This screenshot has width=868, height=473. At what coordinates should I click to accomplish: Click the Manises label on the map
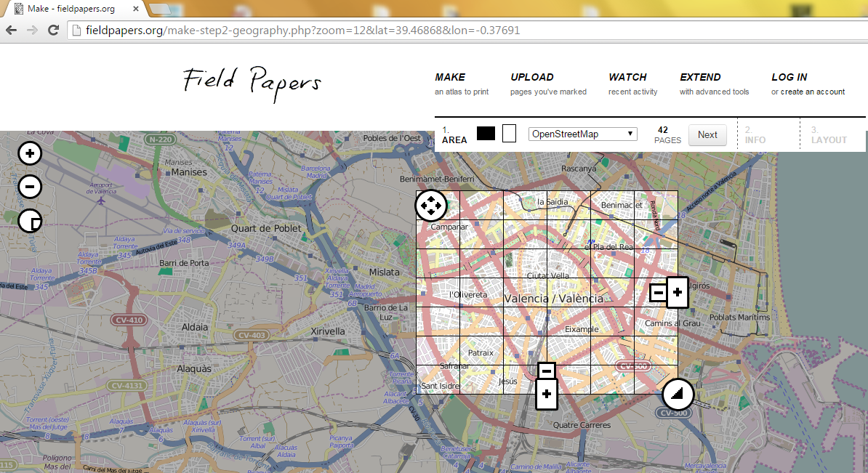click(189, 172)
